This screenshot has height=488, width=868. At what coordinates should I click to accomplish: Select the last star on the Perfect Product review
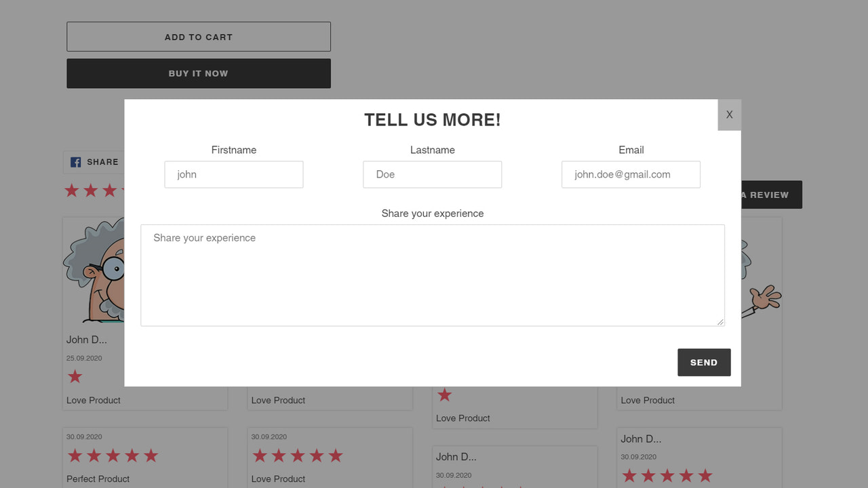tap(151, 455)
